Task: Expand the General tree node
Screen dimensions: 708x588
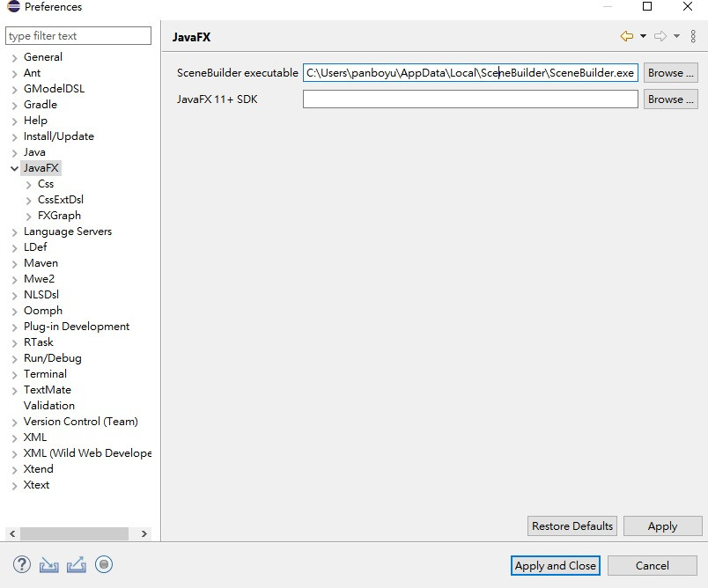Action: pyautogui.click(x=14, y=58)
